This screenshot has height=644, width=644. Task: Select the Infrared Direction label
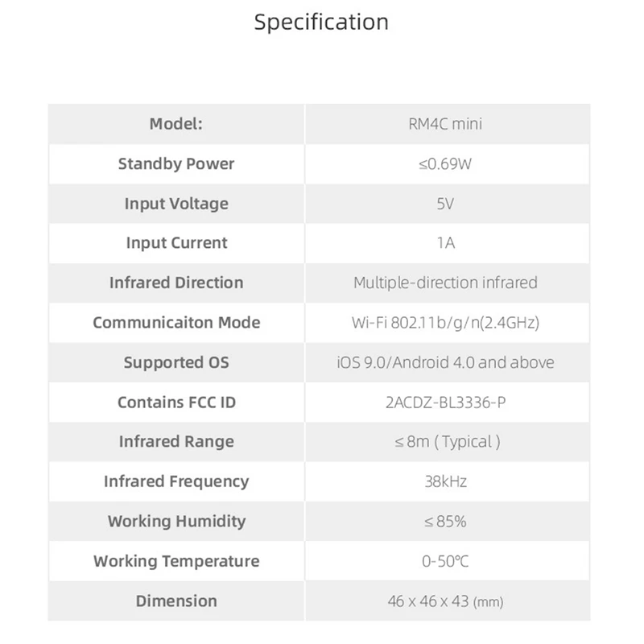point(175,283)
